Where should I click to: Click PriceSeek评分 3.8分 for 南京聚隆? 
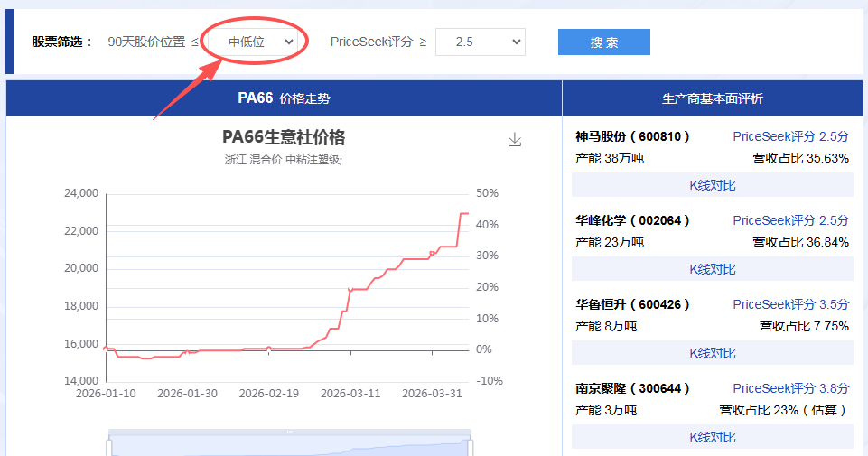[790, 388]
